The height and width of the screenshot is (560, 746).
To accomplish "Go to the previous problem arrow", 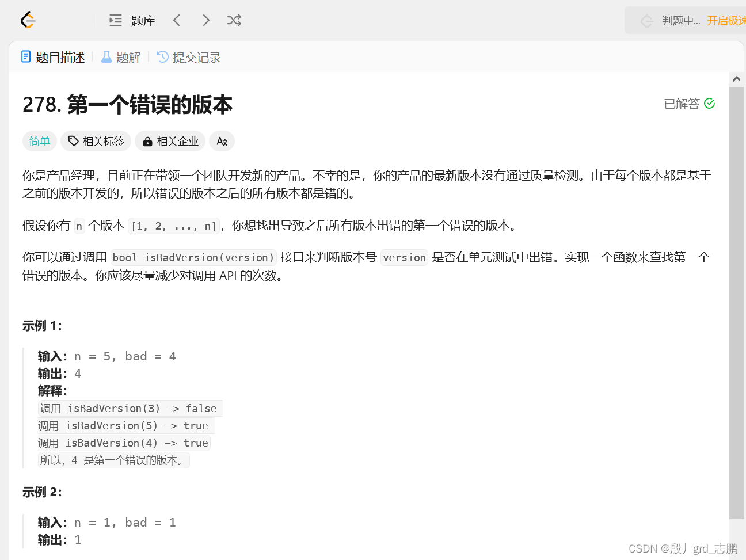I will (177, 20).
